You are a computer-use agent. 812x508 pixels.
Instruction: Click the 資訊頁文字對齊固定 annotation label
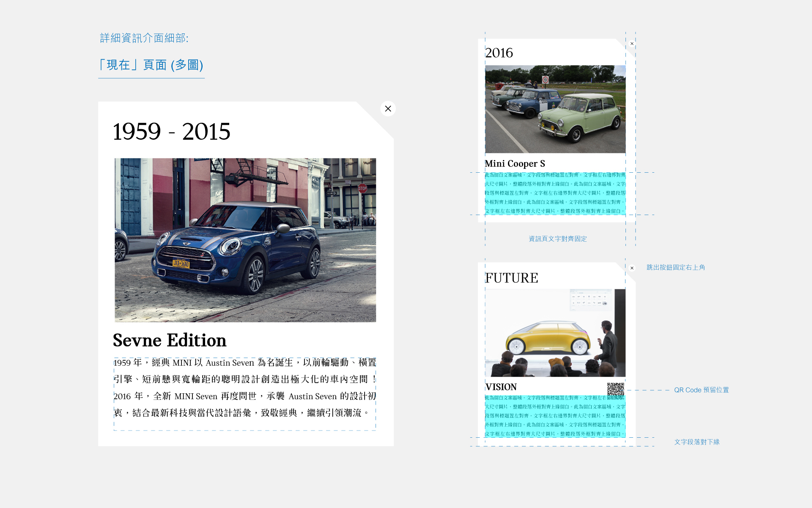557,239
